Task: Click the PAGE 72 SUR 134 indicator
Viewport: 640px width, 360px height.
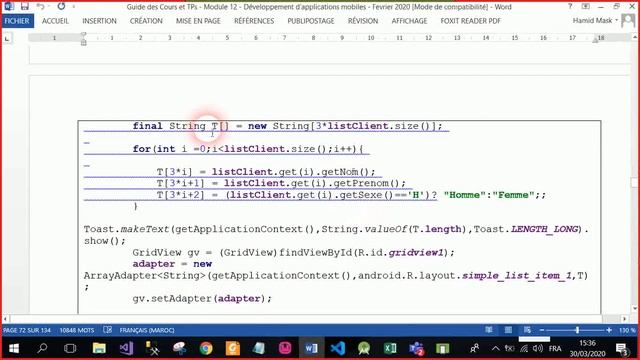Action: tap(27, 330)
